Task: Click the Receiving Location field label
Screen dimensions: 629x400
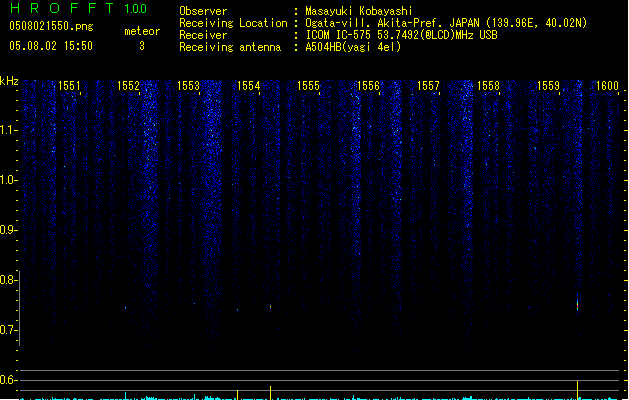Action: pos(233,23)
